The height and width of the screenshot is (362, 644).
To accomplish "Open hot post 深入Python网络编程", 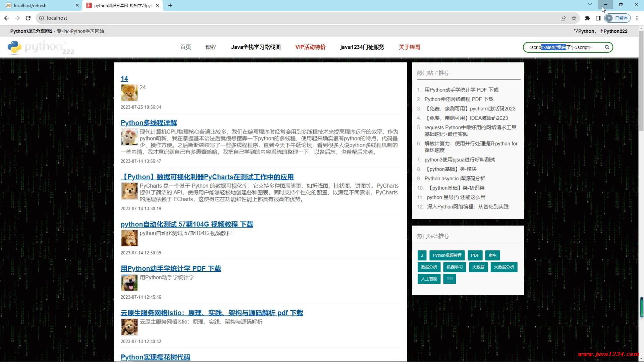I will [468, 206].
